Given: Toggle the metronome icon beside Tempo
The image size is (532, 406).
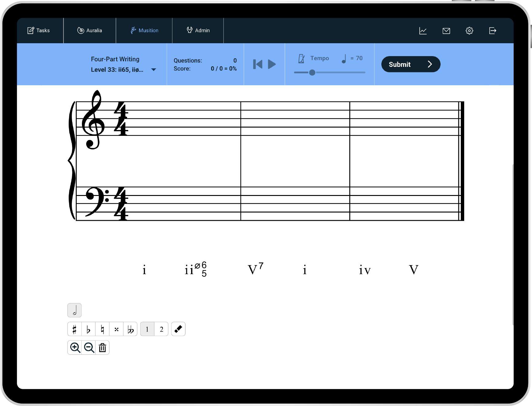Looking at the screenshot, I should tap(302, 58).
